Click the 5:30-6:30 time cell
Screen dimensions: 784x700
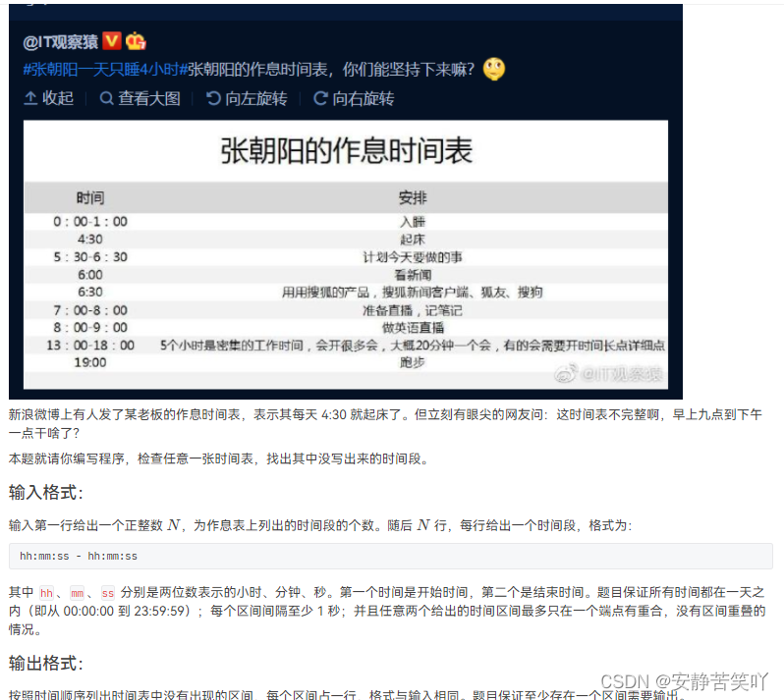(x=90, y=257)
